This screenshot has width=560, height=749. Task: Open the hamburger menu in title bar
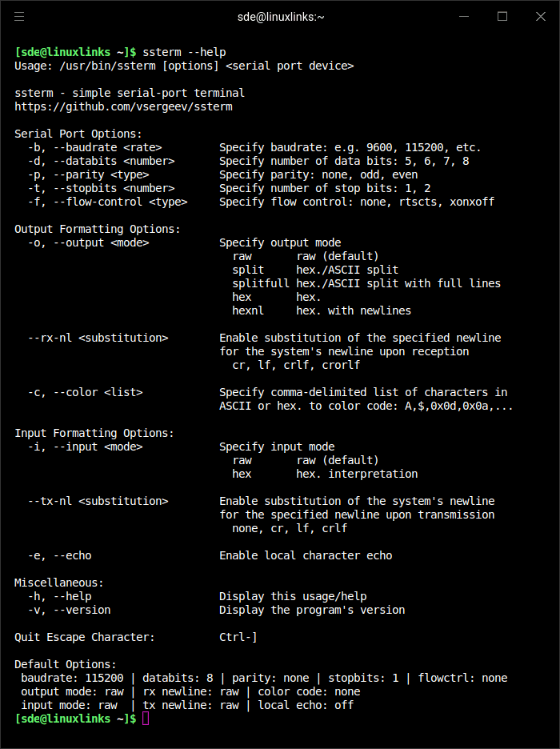pyautogui.click(x=19, y=17)
